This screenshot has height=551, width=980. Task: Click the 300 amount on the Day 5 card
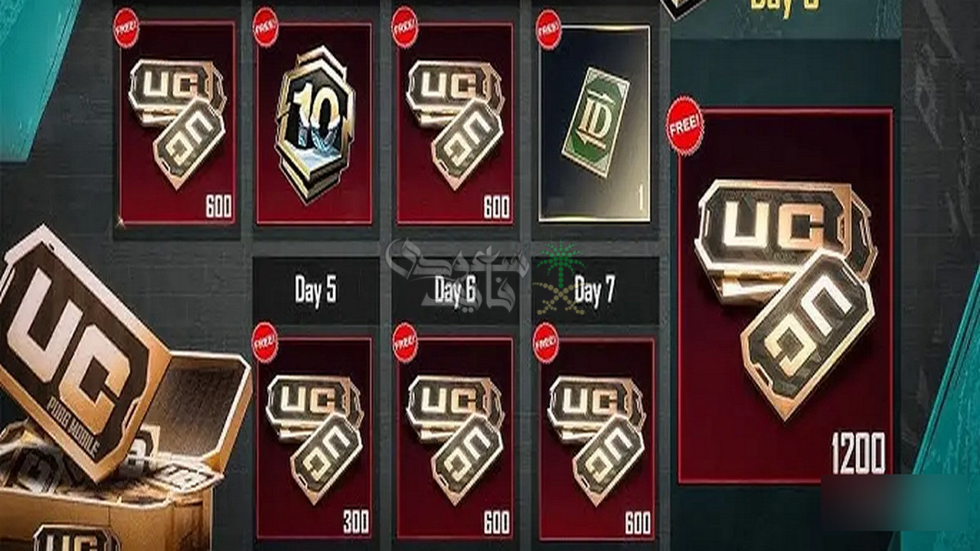tap(355, 522)
